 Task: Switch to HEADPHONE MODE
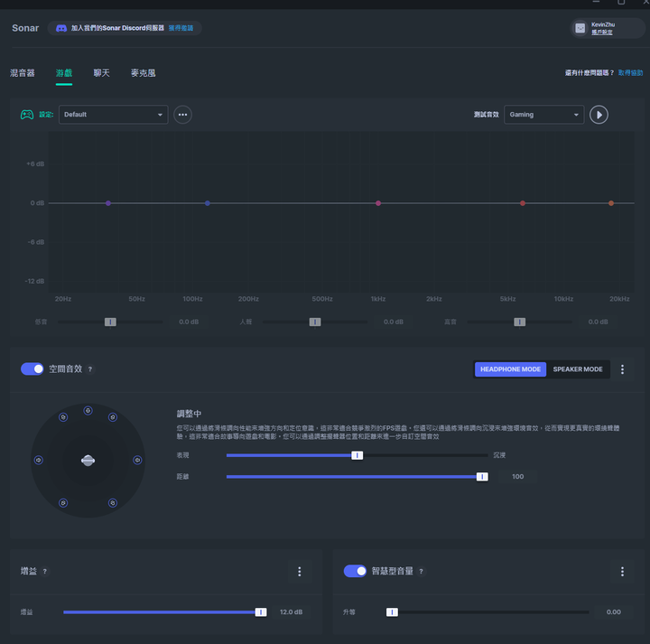[x=510, y=369]
